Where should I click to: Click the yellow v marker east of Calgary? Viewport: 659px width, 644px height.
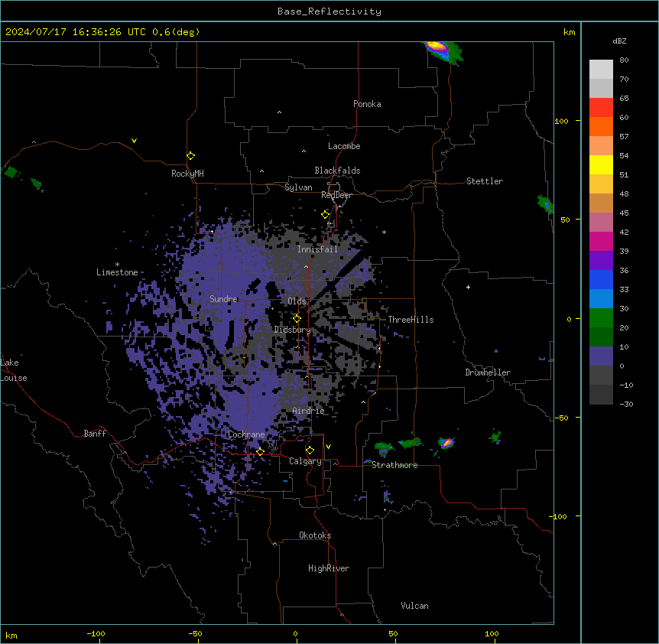(328, 447)
